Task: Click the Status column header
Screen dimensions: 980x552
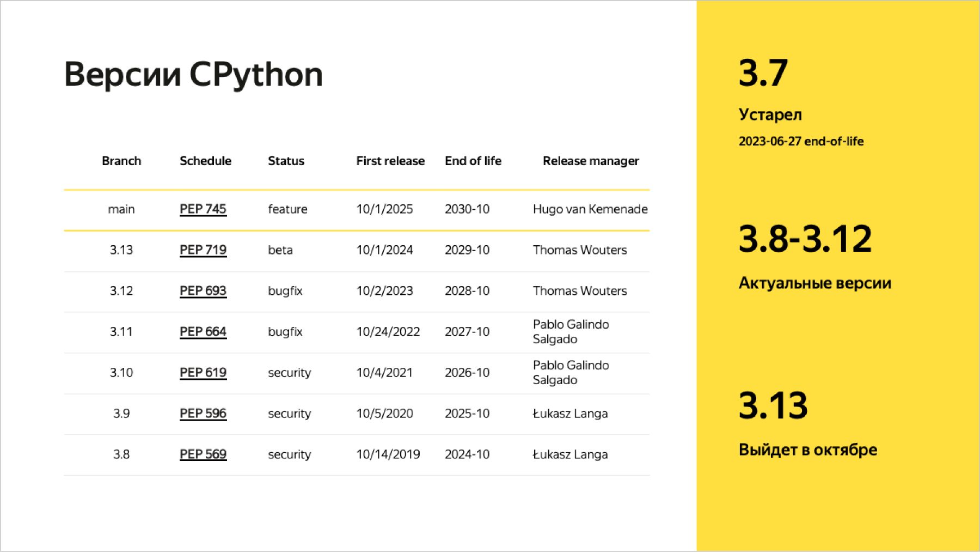Action: pos(286,161)
